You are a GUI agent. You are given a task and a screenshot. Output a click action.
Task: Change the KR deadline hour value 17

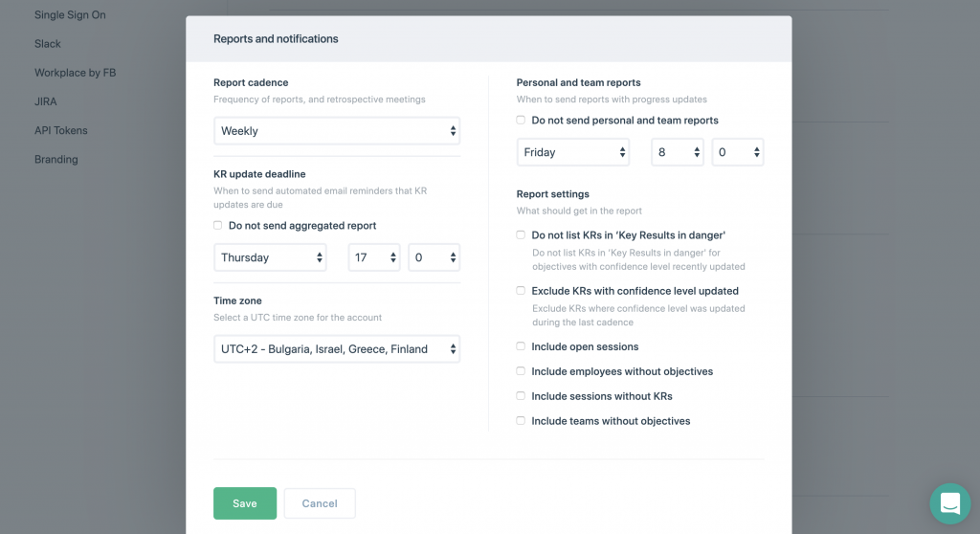374,257
